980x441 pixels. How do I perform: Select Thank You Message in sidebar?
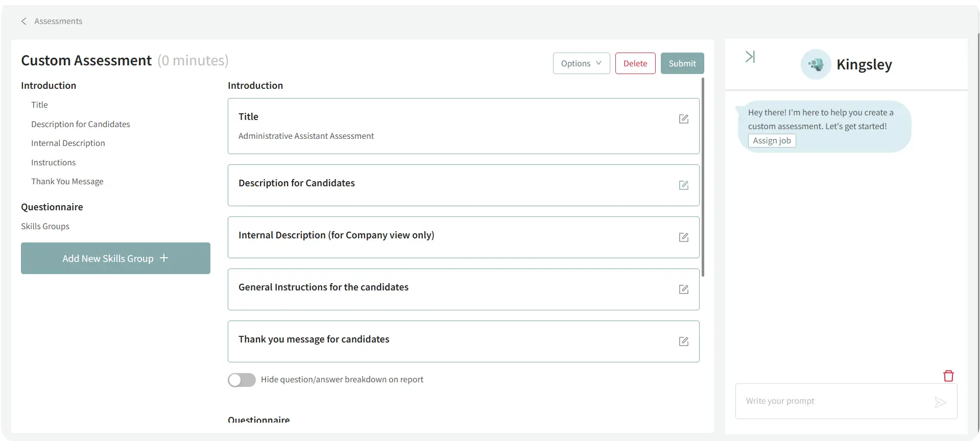tap(67, 181)
